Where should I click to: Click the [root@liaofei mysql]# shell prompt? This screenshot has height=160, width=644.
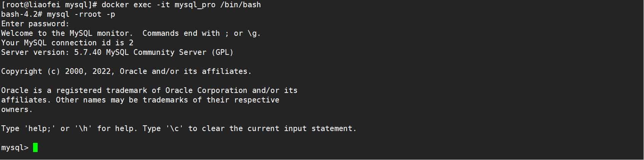[x=49, y=5]
